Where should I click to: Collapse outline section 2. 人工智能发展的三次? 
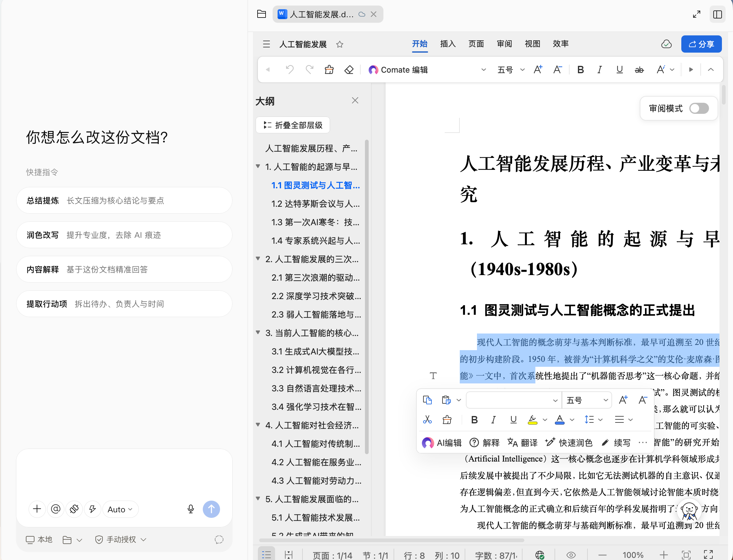tap(258, 258)
